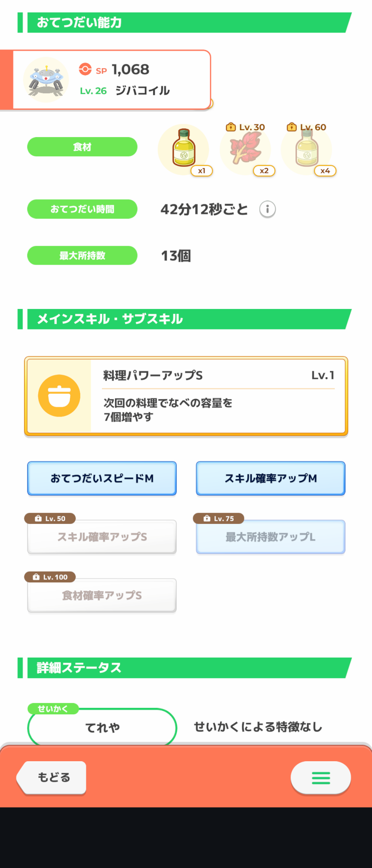Go back with もどる button
This screenshot has width=372, height=868.
pos(52,777)
